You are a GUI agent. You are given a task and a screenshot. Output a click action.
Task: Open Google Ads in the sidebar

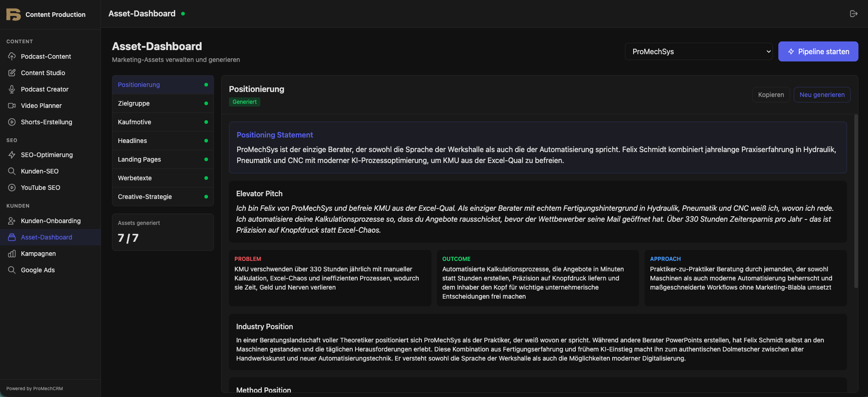[x=38, y=270]
